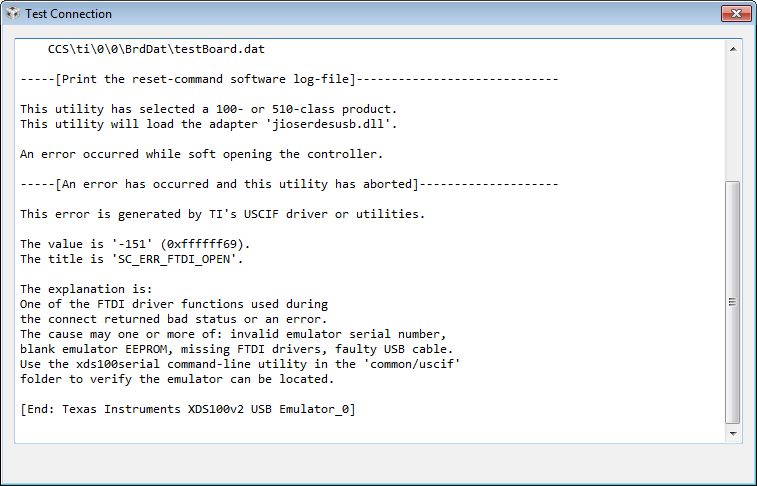Click the scroll down arrow

pyautogui.click(x=733, y=435)
